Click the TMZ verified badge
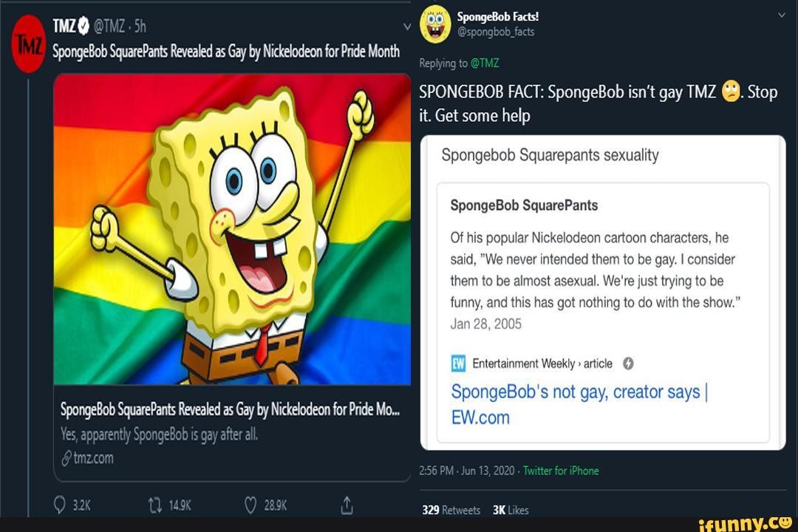 [83, 26]
